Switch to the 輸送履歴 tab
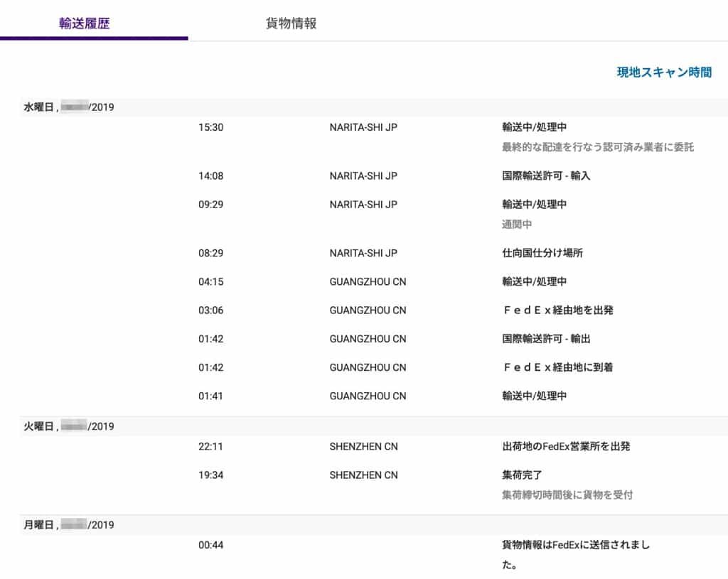Screen dimensions: 728x579 [x=85, y=23]
